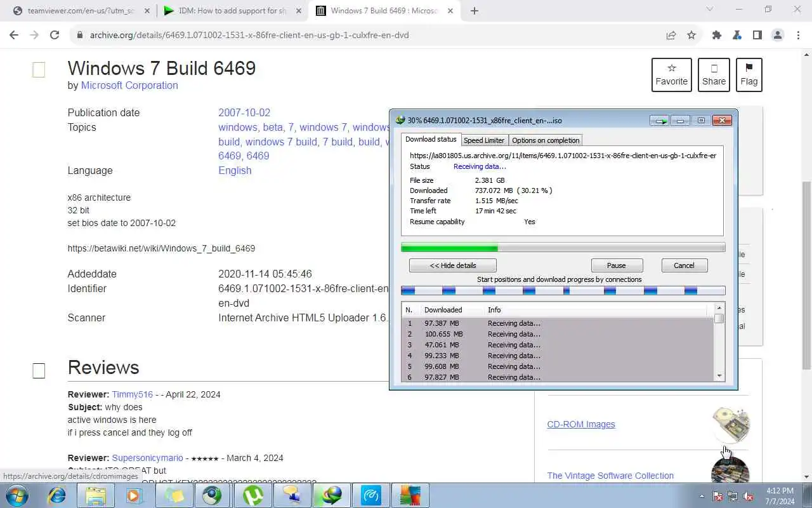Open uTorrent from the taskbar
This screenshot has width=812, height=508.
tap(254, 495)
